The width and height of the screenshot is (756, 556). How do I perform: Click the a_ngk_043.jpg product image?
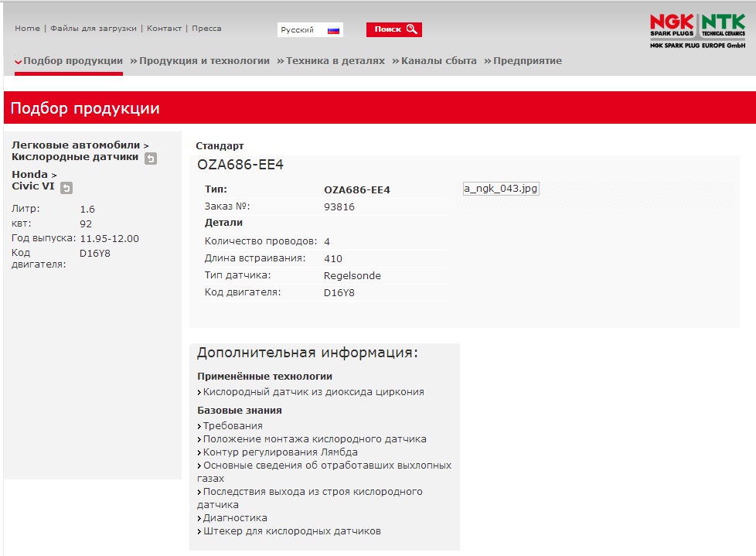[x=501, y=189]
